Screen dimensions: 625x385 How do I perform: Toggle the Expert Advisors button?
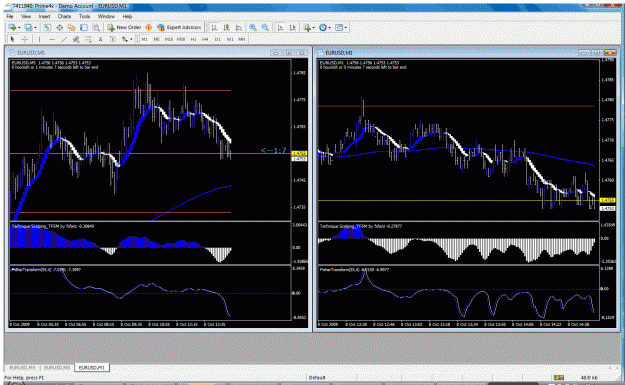[179, 28]
